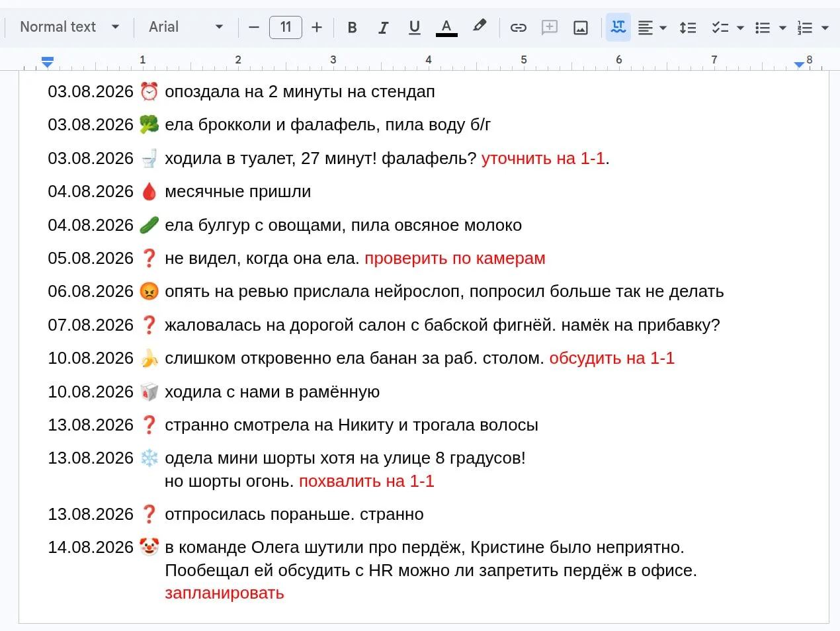840x631 pixels.
Task: Click the font size field showing 11
Action: [286, 27]
